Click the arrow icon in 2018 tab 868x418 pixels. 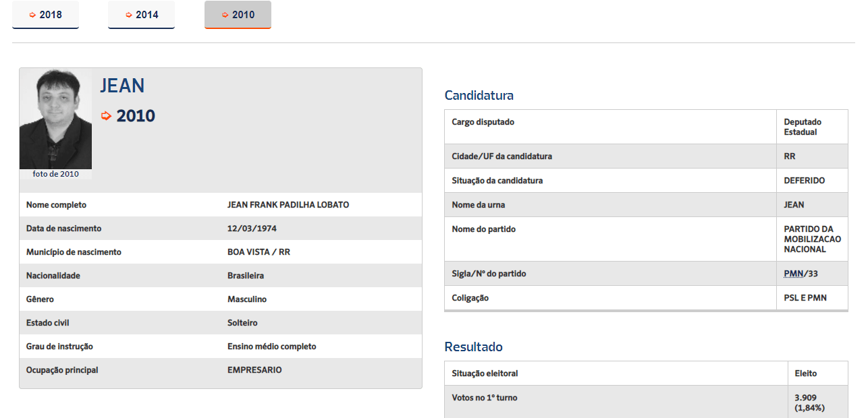point(32,15)
